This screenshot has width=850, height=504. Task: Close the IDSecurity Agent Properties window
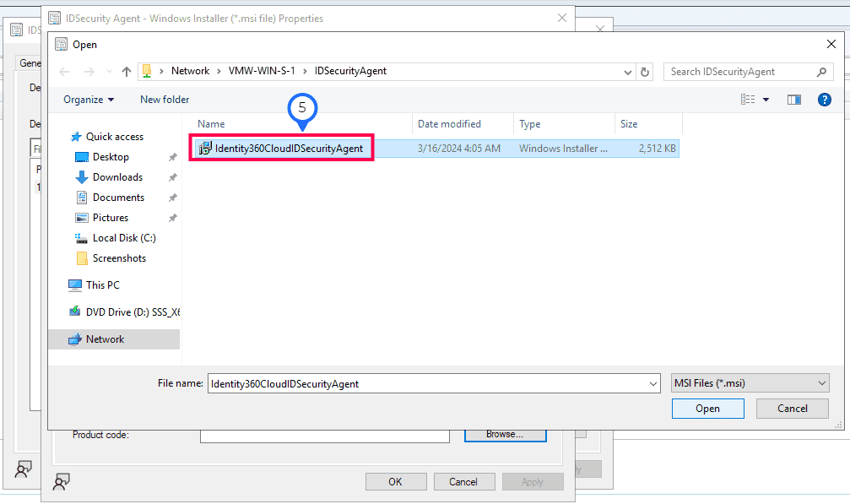click(x=562, y=18)
